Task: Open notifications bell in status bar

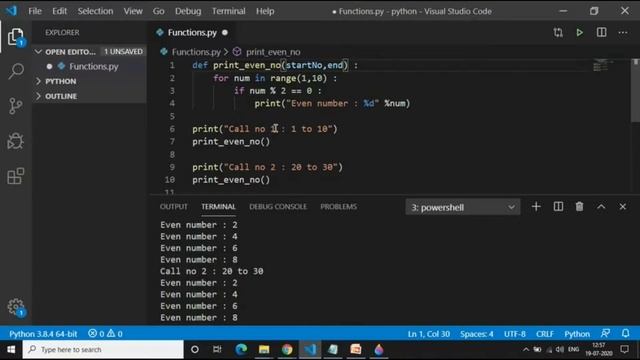Action: (625, 334)
